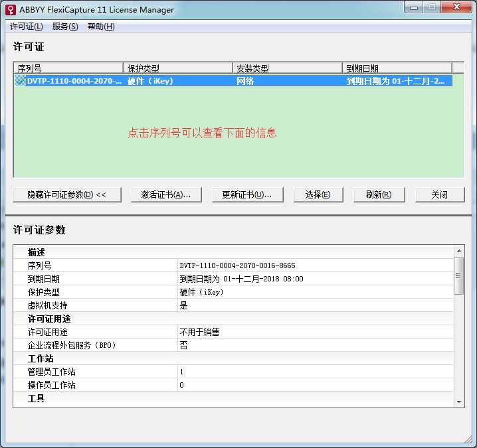The width and height of the screenshot is (477, 448).
Task: Click the 网络 install type cell
Action: pos(245,81)
